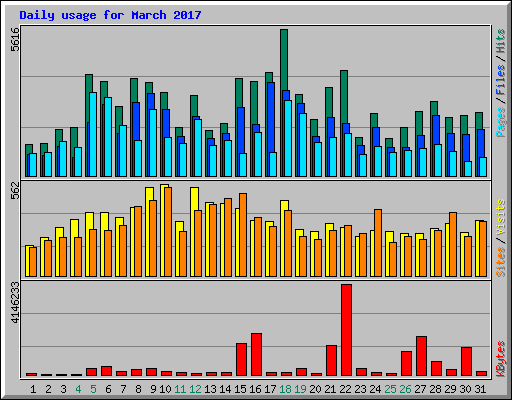Click the red KBytes bar for day 21
The image size is (512, 400).
[331, 361]
